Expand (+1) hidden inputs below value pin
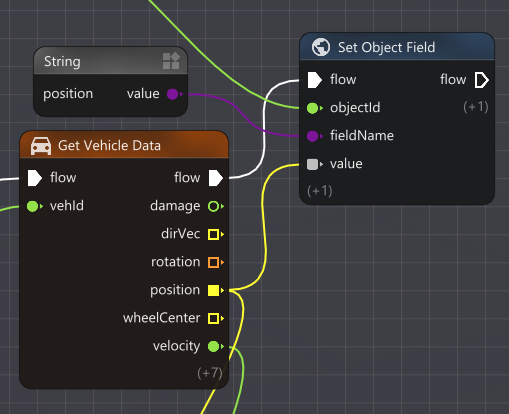Image resolution: width=509 pixels, height=414 pixels. [320, 191]
